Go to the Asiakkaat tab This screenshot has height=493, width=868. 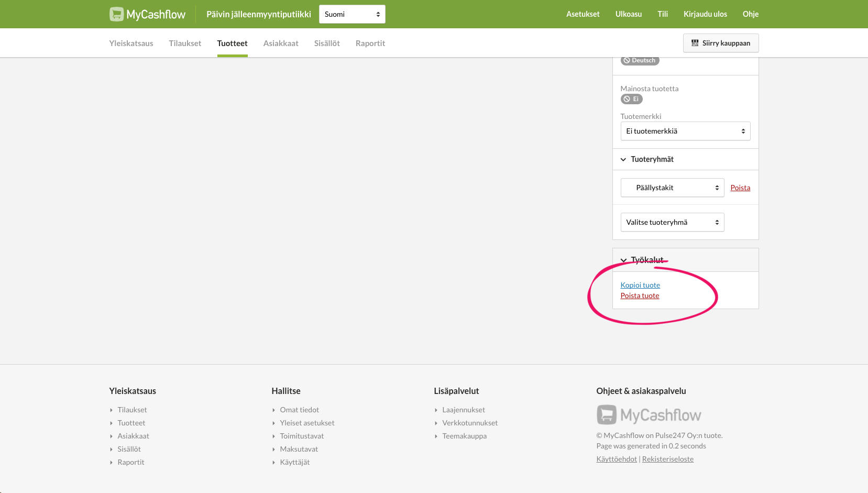(281, 43)
